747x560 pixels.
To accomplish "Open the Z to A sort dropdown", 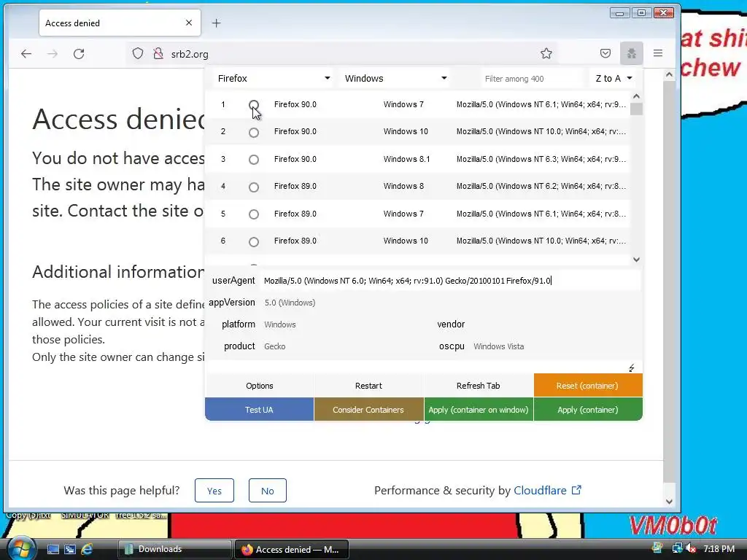I will [x=614, y=78].
